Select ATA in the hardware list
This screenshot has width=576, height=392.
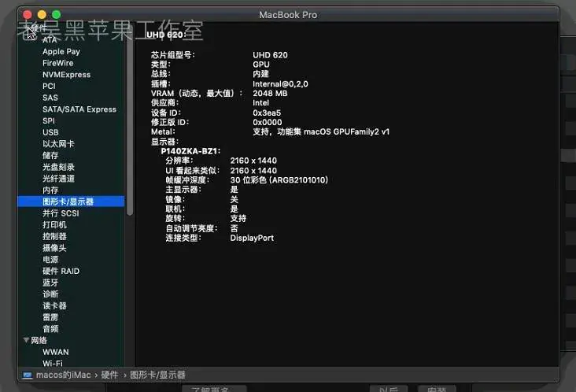50,39
